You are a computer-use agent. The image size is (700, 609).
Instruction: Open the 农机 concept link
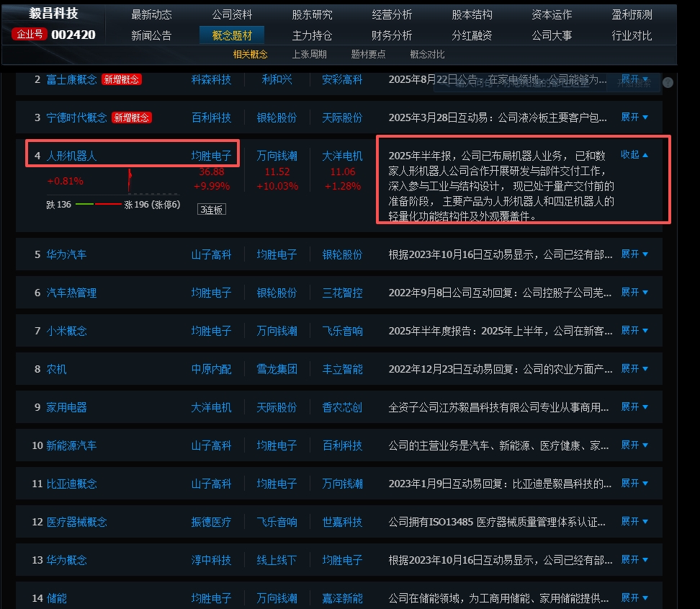[56, 369]
